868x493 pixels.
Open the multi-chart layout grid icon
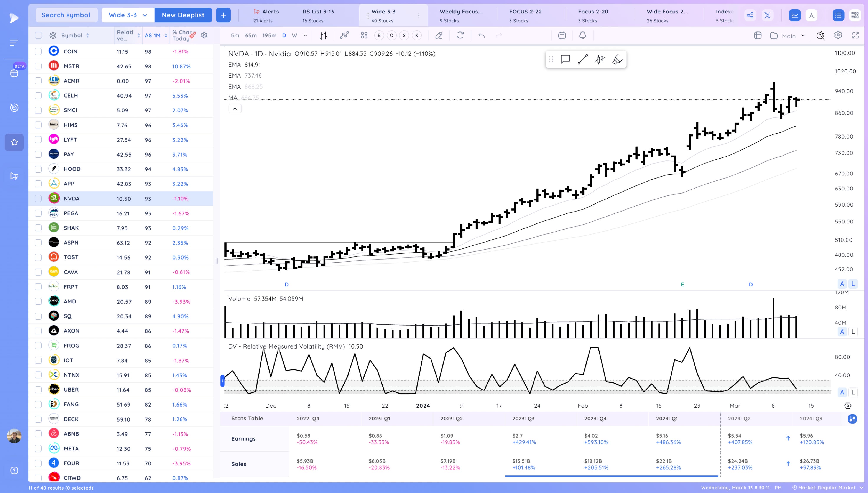pos(364,36)
